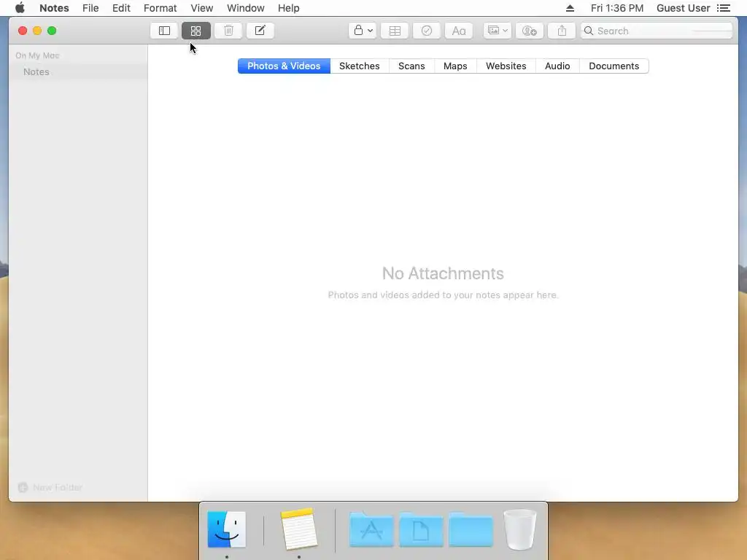The height and width of the screenshot is (560, 747).
Task: Click the share toolbar button
Action: (x=562, y=31)
